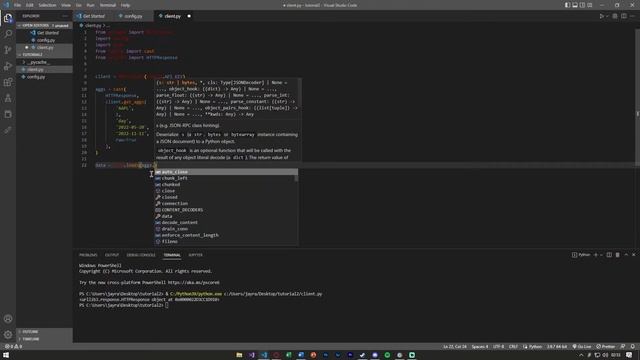Close the terminal panel

coord(633,255)
